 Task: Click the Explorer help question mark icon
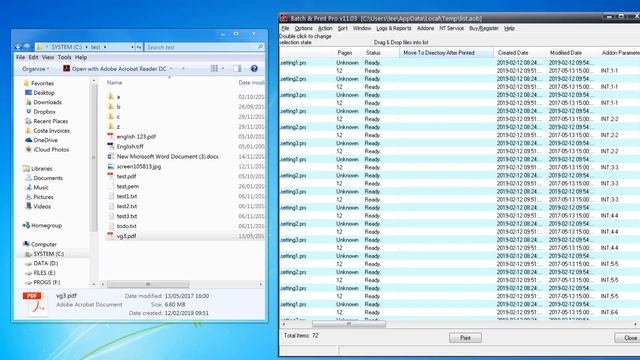pos(254,69)
